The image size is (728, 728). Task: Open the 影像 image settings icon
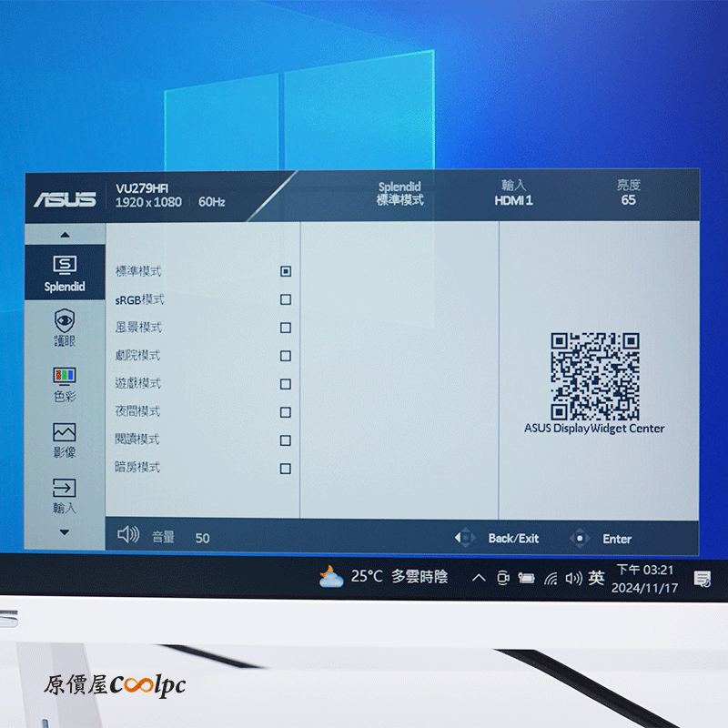64,432
